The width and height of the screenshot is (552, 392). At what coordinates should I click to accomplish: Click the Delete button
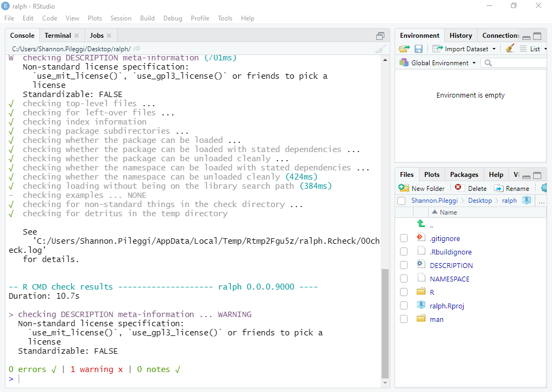tap(471, 188)
